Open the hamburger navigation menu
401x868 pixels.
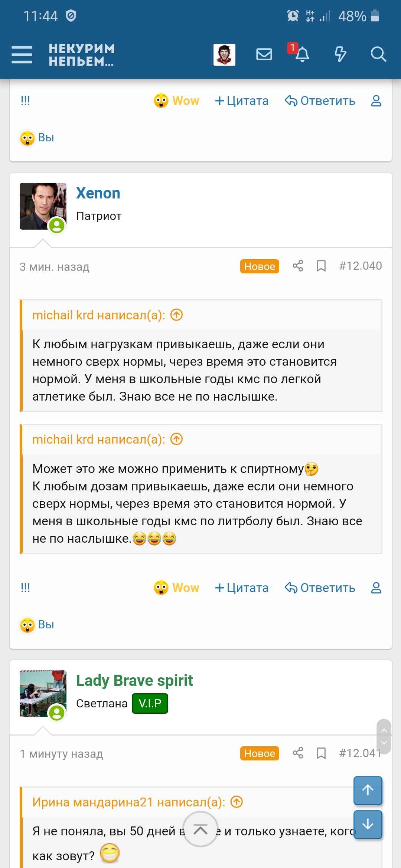click(x=22, y=55)
